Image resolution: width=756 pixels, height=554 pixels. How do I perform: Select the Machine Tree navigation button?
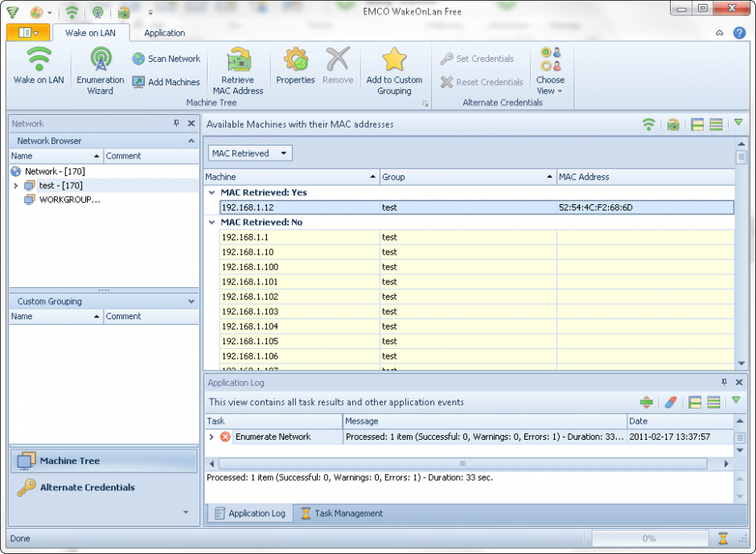104,461
